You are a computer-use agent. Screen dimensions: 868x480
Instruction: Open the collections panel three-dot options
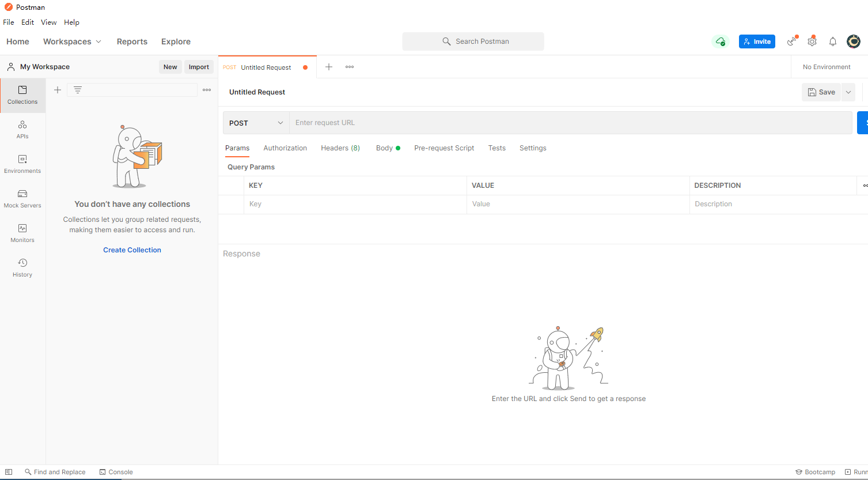pos(207,90)
